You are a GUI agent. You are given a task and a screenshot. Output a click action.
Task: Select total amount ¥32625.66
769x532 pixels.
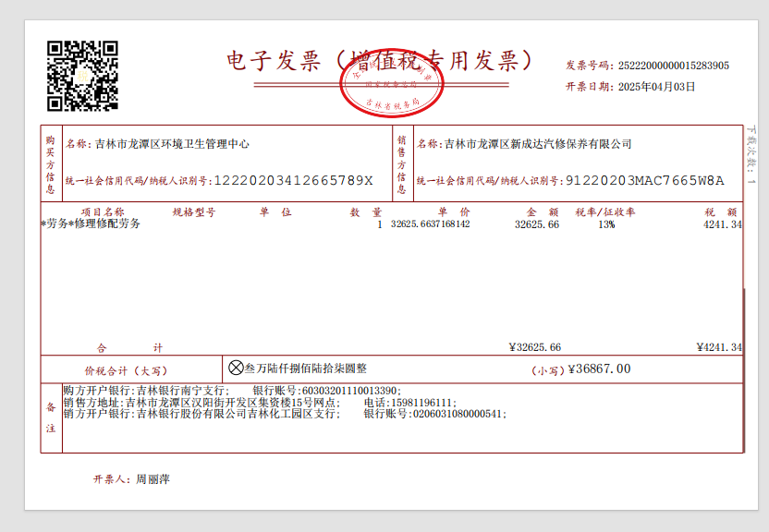pyautogui.click(x=534, y=347)
